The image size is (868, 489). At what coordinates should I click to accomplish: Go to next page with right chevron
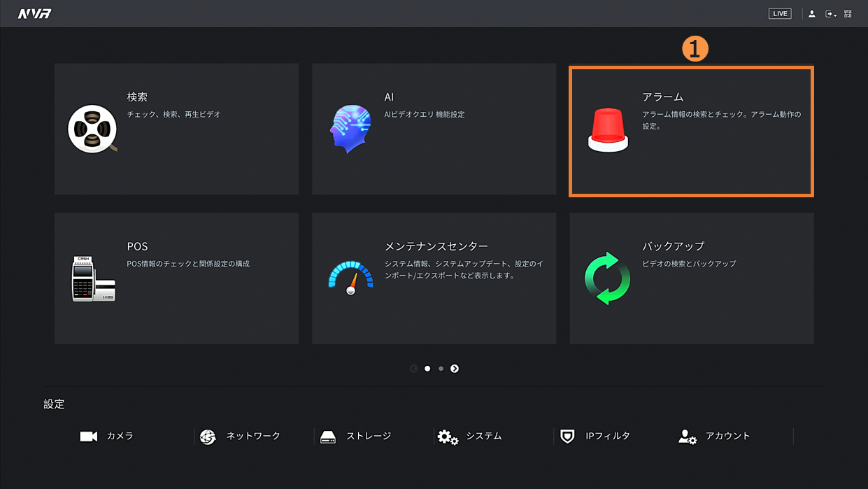tap(455, 369)
